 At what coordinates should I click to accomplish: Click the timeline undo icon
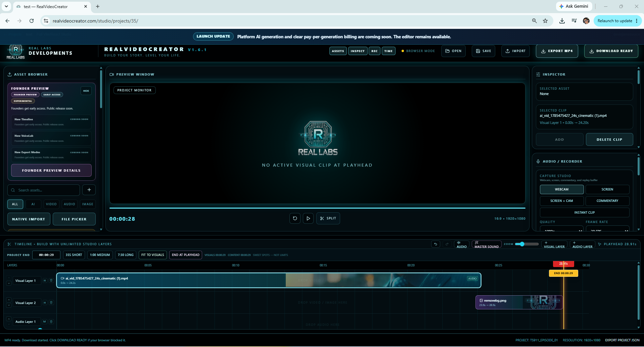(x=435, y=244)
